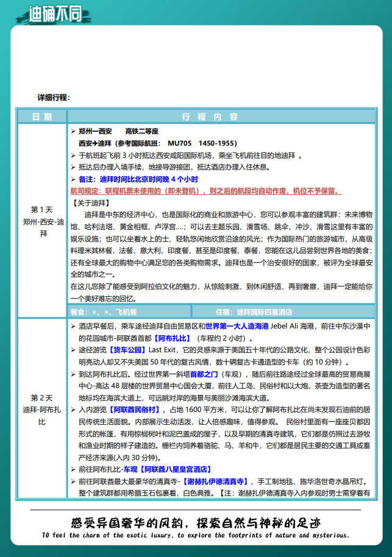This screenshot has height=557, width=392.
Task: Click the blue 【阿联酋民俗村】 text
Action: click(x=135, y=410)
